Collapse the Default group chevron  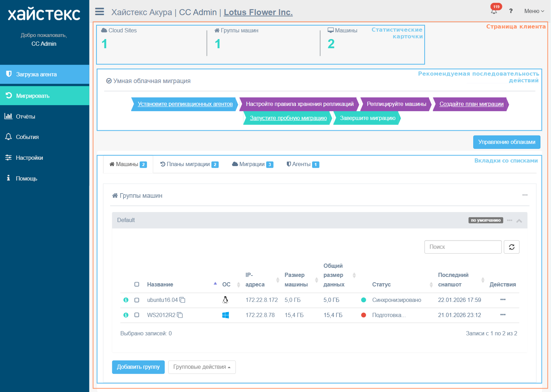(x=519, y=221)
